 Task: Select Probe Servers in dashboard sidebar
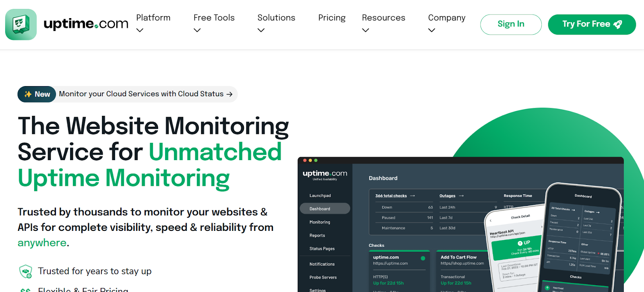(x=323, y=278)
